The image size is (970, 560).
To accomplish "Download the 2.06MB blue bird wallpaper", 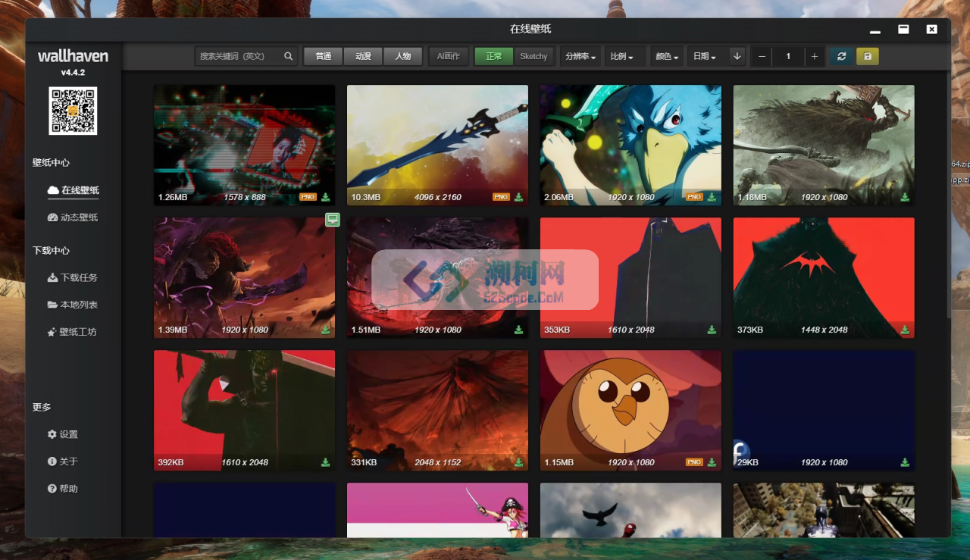I will point(712,197).
